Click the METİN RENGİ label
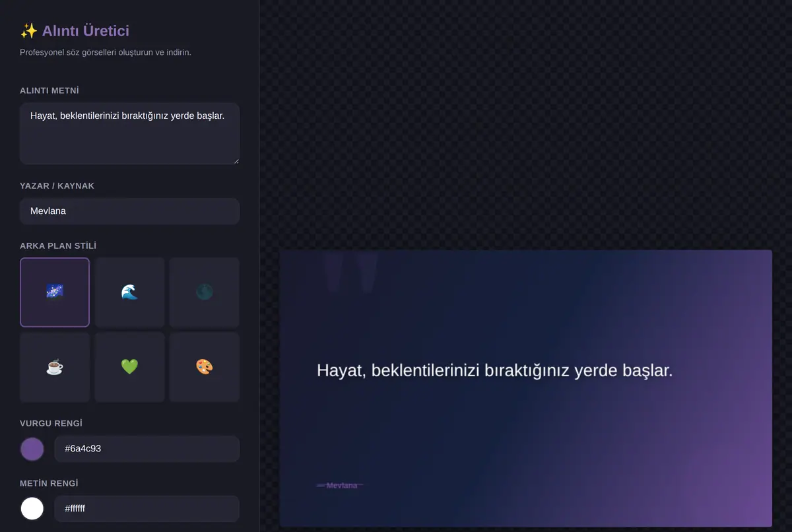Screen dimensions: 792x532 pos(49,484)
